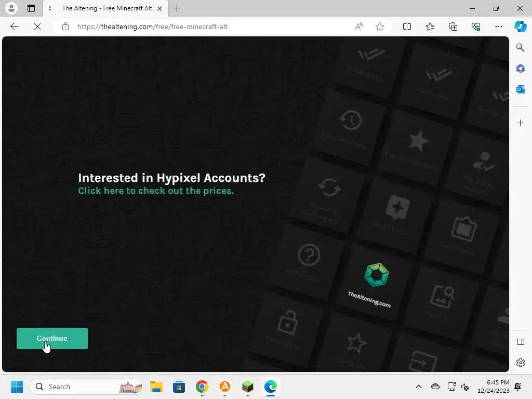Open Browser essentials

pyautogui.click(x=476, y=26)
